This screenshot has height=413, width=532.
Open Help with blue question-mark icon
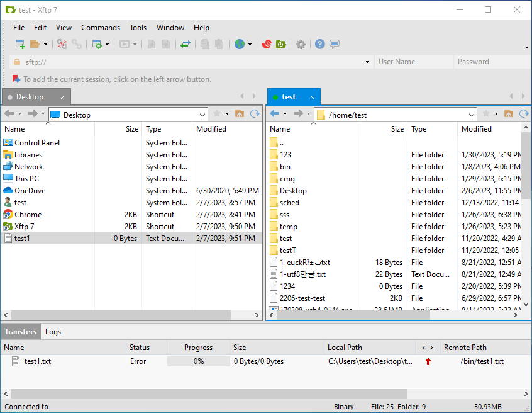click(319, 44)
